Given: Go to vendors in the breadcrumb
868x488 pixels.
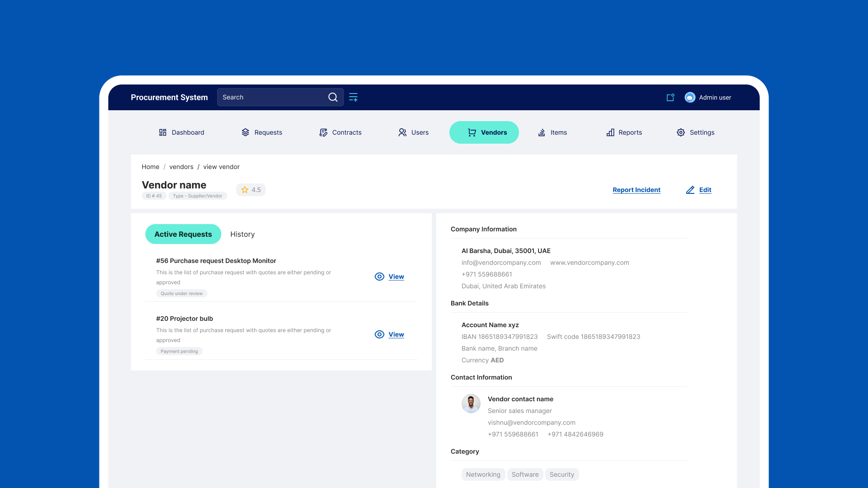Looking at the screenshot, I should tap(181, 167).
